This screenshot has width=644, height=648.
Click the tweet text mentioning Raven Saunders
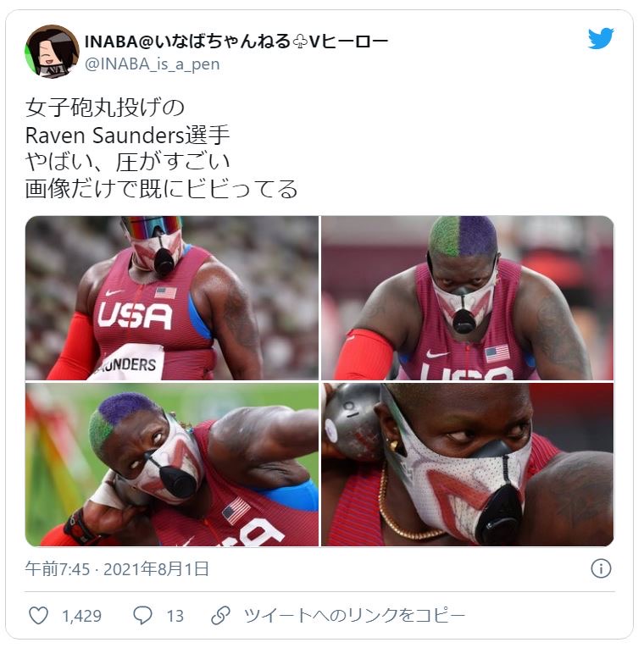[127, 135]
